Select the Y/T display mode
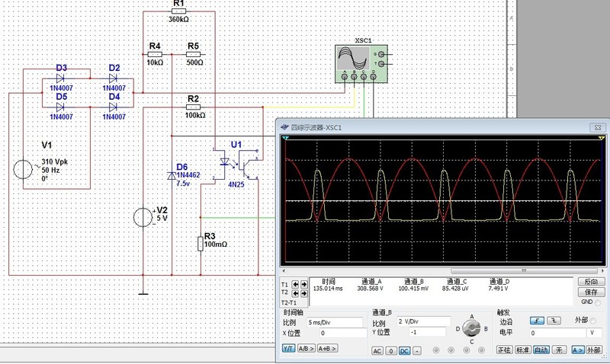The image size is (610, 364). tap(288, 350)
